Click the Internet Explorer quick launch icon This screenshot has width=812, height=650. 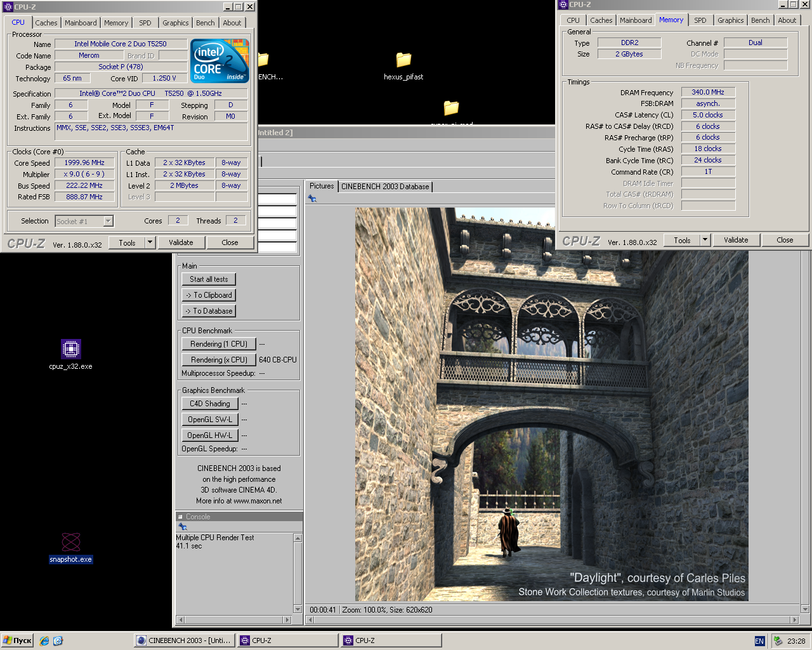click(44, 640)
